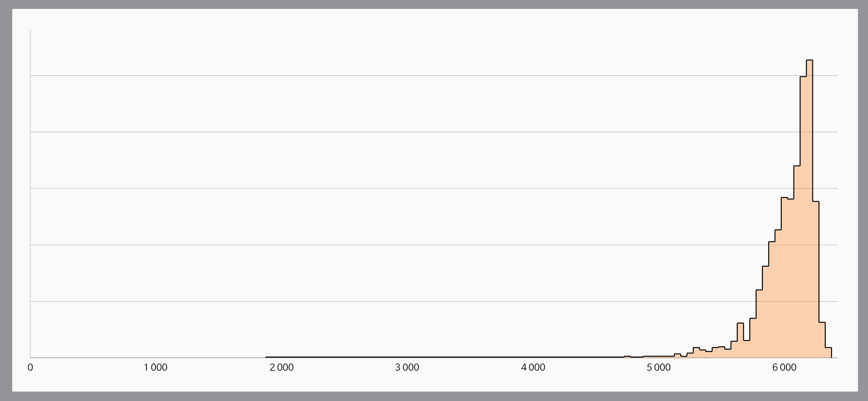868x401 pixels.
Task: Click the 2 000 axis label
Action: [282, 367]
